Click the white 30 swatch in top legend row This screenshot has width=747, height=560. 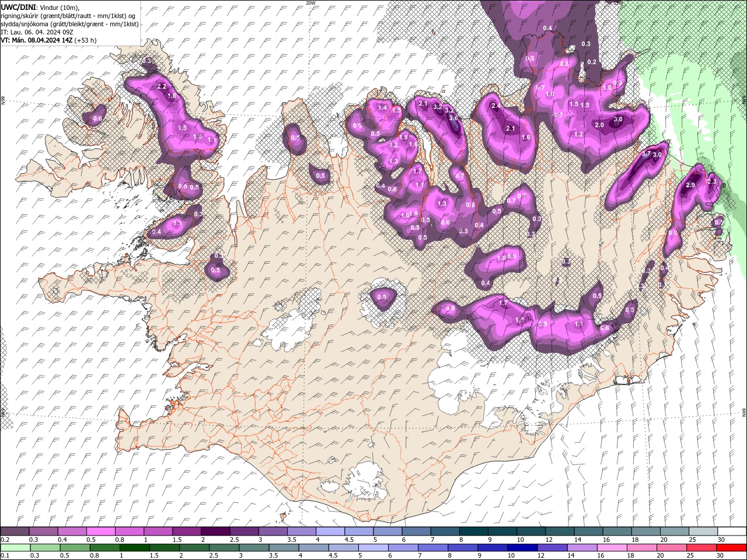click(x=732, y=531)
